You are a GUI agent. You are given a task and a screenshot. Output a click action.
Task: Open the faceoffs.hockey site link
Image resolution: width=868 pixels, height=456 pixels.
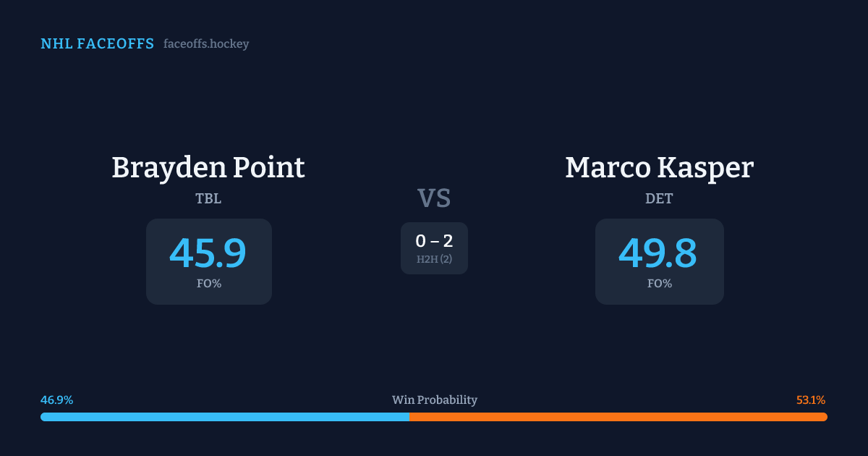tap(206, 44)
